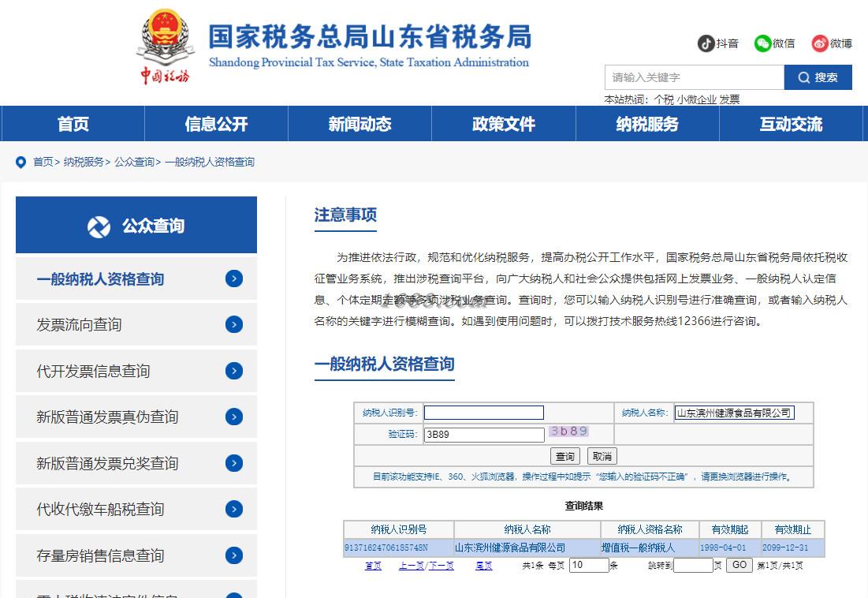Click the arrow icon beside 新版普通发票兑奖查询
Image resolution: width=868 pixels, height=598 pixels.
pos(234,463)
